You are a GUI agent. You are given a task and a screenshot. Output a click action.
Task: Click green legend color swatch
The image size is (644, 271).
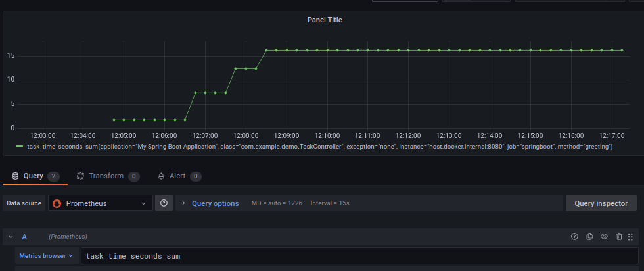[x=19, y=147]
